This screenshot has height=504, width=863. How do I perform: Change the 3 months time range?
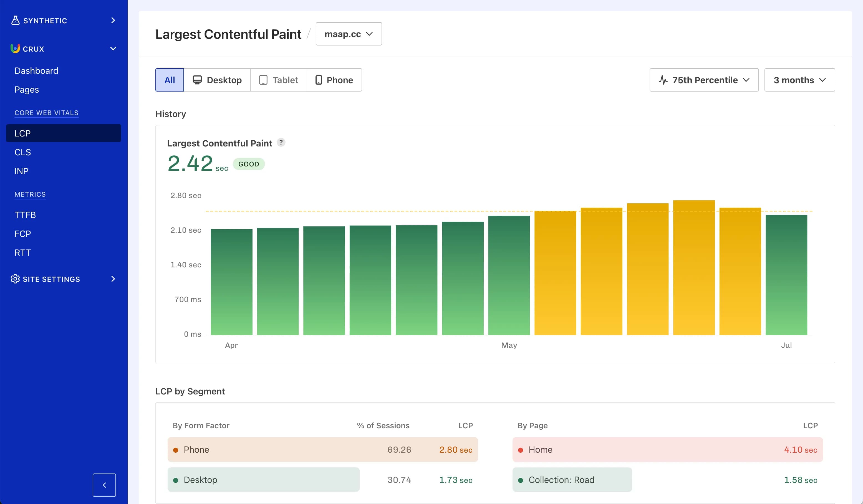click(x=800, y=80)
